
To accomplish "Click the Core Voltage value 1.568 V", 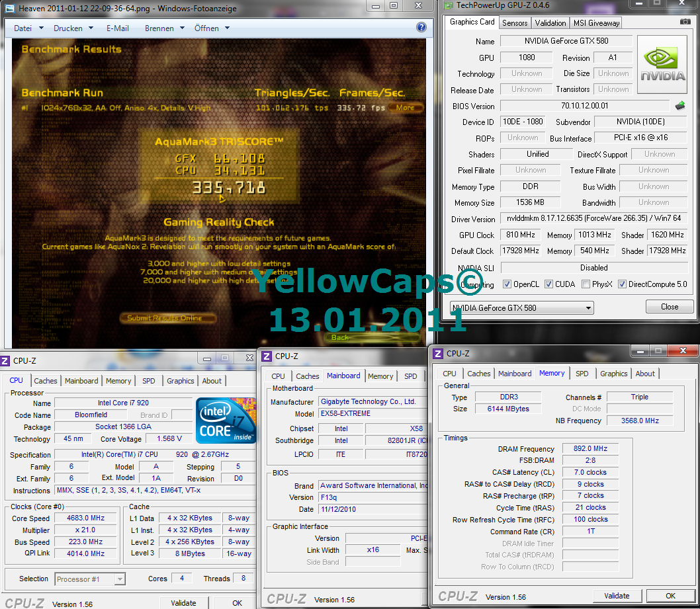I will click(x=169, y=438).
